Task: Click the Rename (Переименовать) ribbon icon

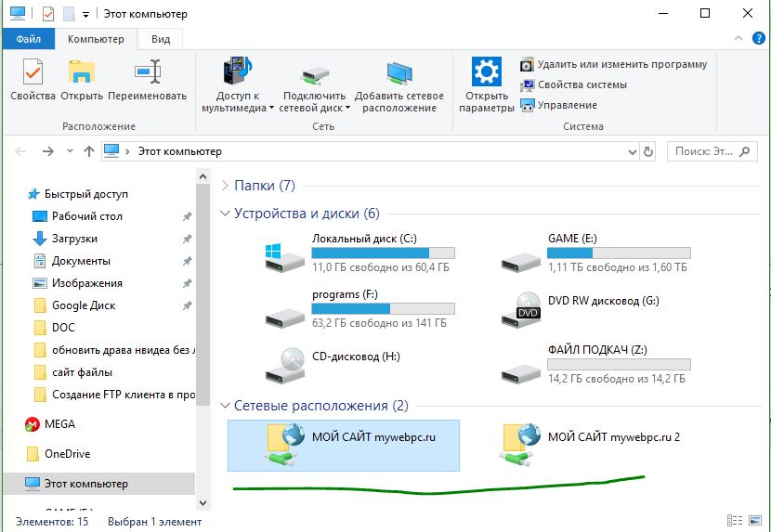Action: pos(148,71)
